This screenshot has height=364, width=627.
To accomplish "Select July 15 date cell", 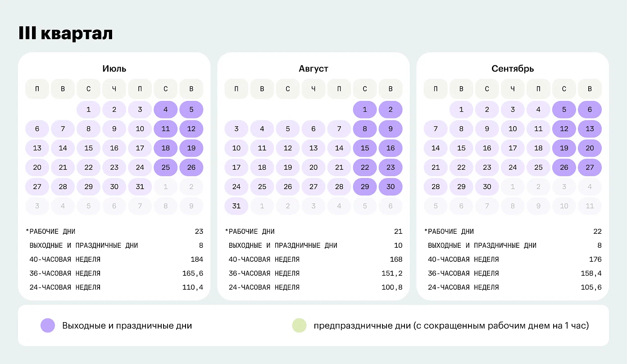I will tap(89, 148).
